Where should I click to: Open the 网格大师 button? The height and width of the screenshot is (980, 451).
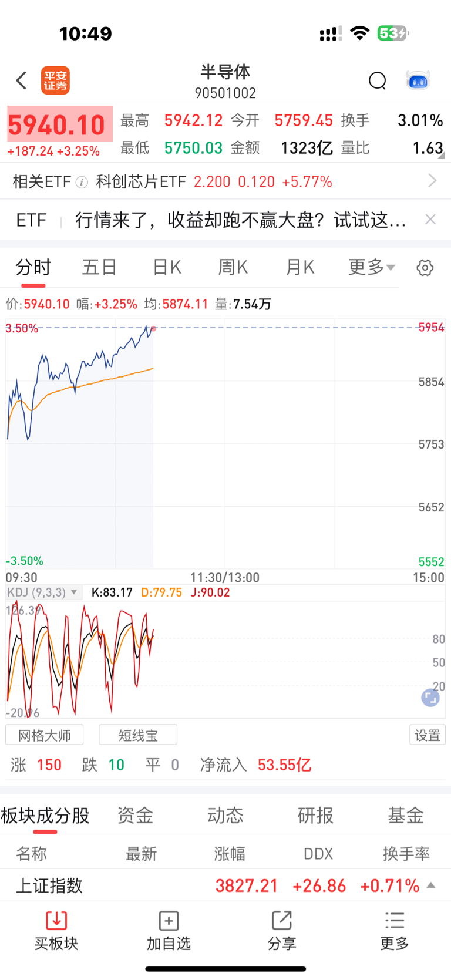click(x=45, y=735)
